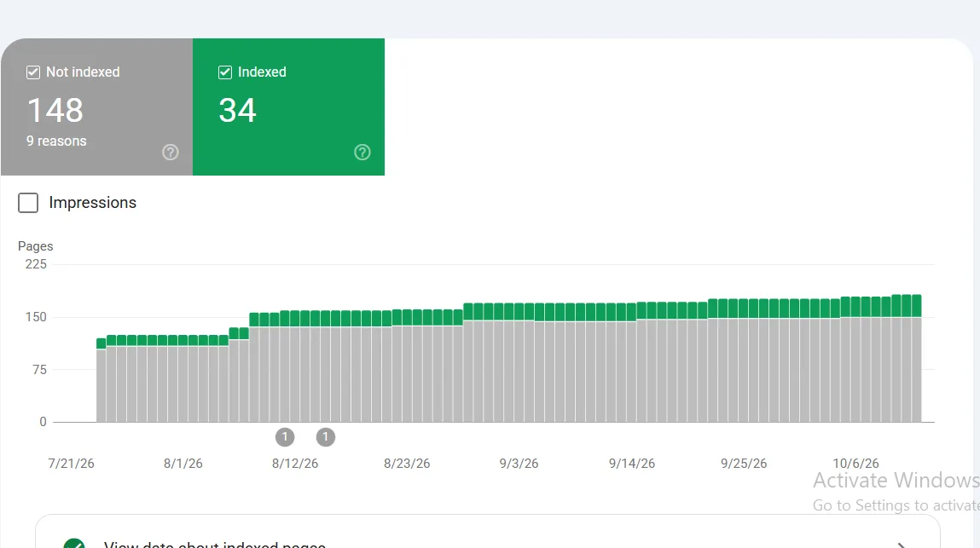The width and height of the screenshot is (980, 548).
Task: Toggle the Not indexed checkbox
Action: [33, 72]
